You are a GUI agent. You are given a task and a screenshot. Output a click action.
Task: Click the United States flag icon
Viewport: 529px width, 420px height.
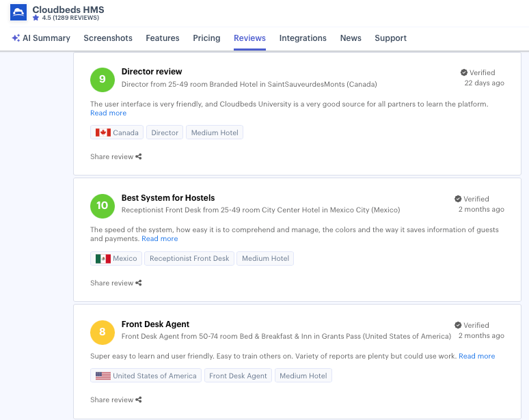click(103, 376)
